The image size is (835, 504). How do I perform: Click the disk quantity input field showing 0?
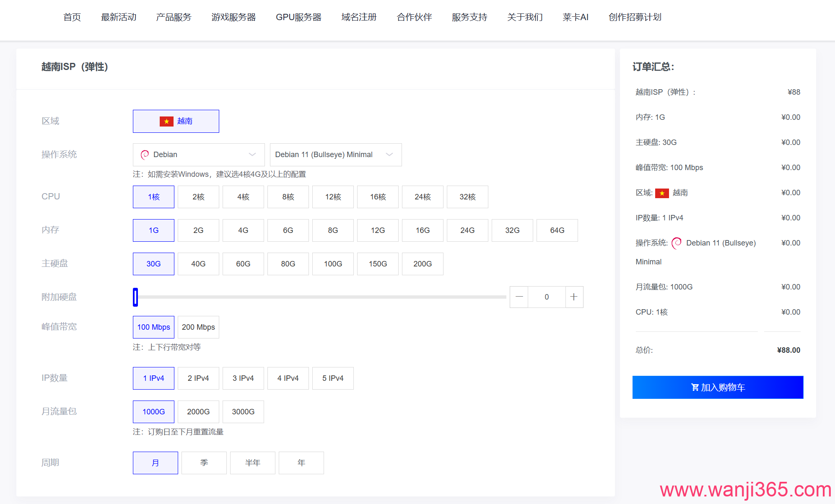[x=547, y=297]
